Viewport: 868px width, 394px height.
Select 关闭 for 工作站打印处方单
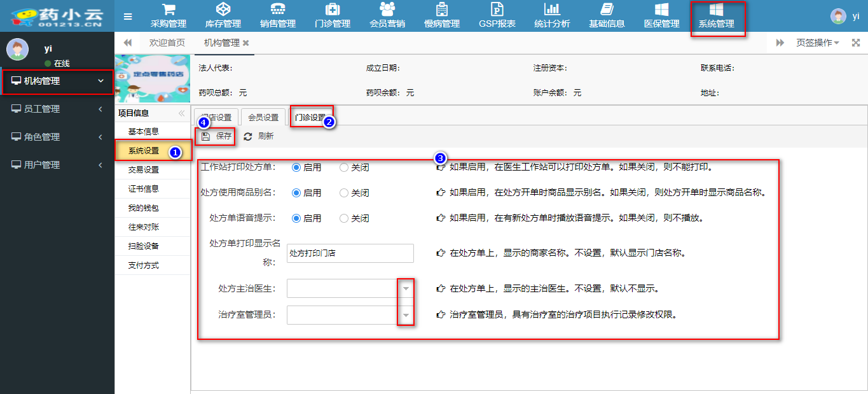coord(344,167)
